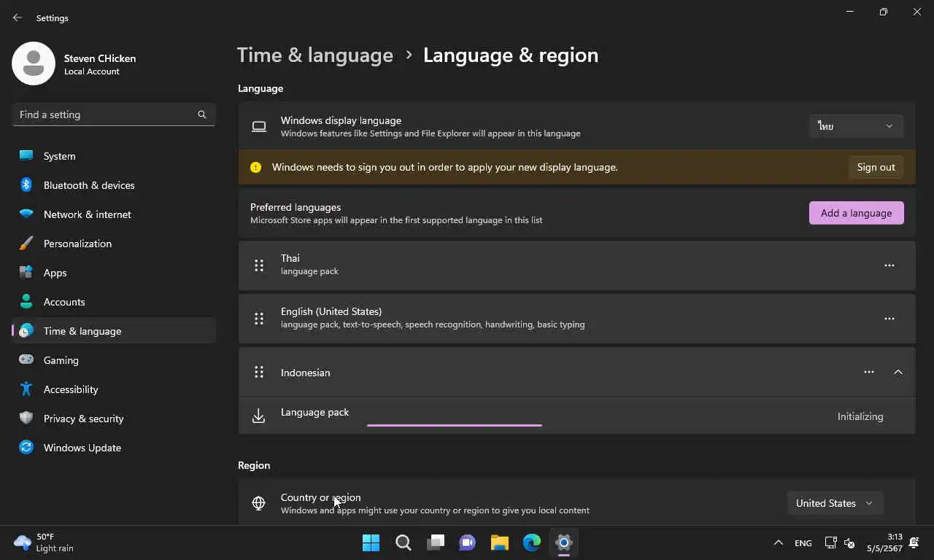Open Task View on taskbar

436,542
